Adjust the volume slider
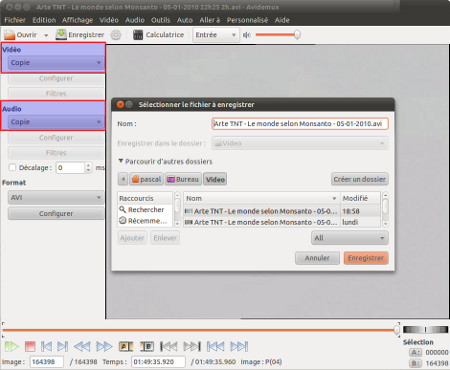Screen dimensions: 450x370 click(278, 35)
